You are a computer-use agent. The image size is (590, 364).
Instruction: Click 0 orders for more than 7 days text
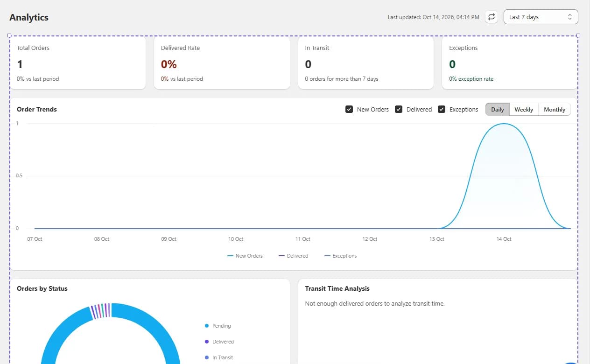click(342, 79)
